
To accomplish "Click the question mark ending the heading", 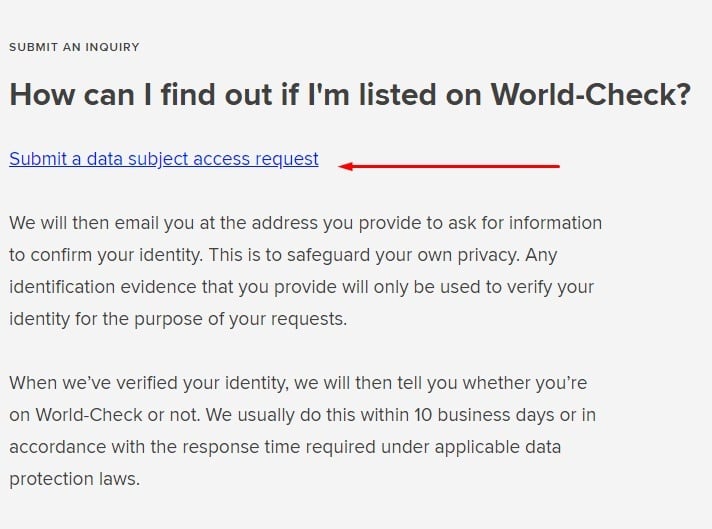I will (x=684, y=94).
